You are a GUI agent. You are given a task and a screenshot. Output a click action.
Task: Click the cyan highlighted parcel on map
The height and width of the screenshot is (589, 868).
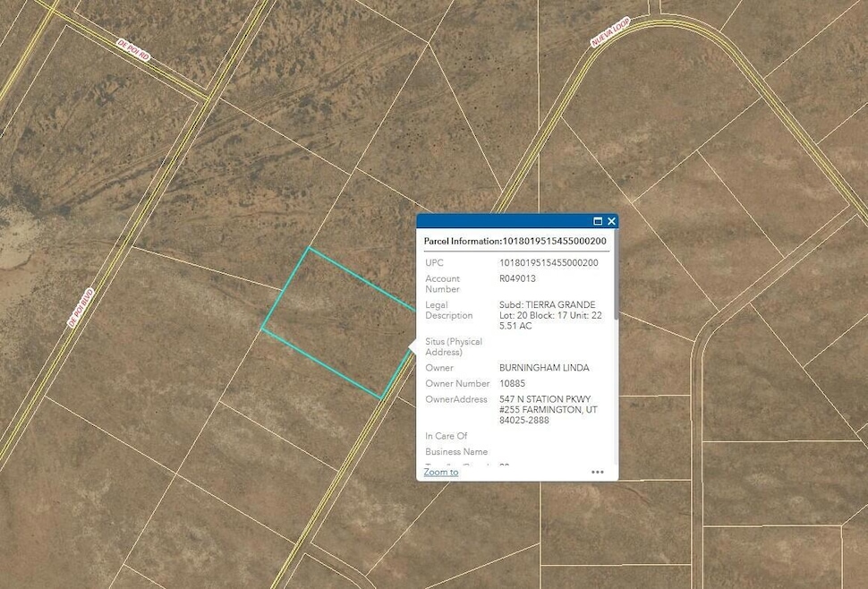(339, 323)
